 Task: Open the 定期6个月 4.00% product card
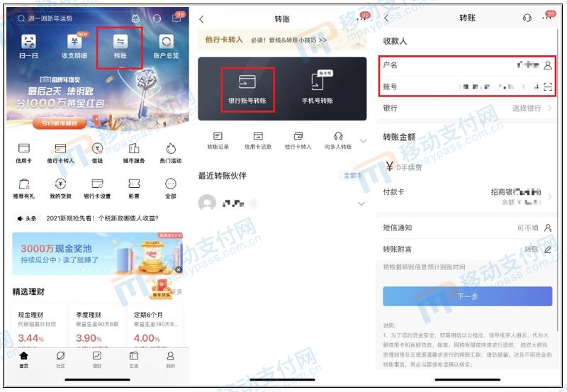click(x=155, y=327)
